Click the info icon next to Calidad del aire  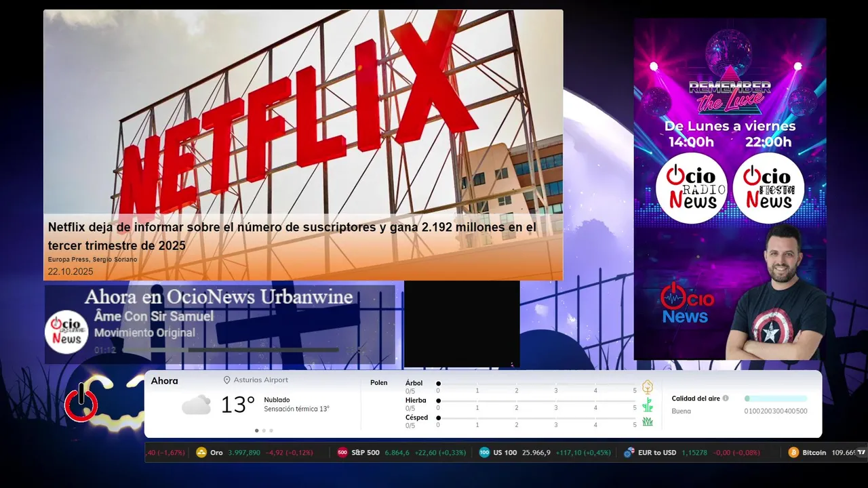tap(726, 399)
